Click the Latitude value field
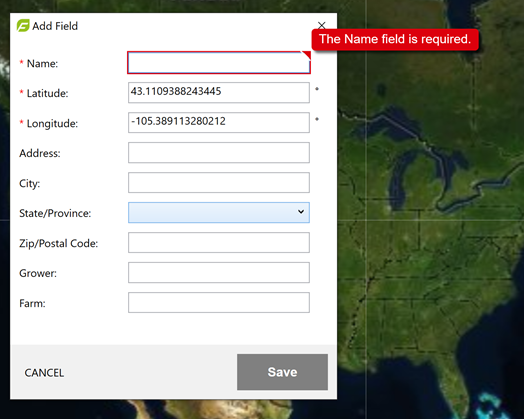 (219, 93)
